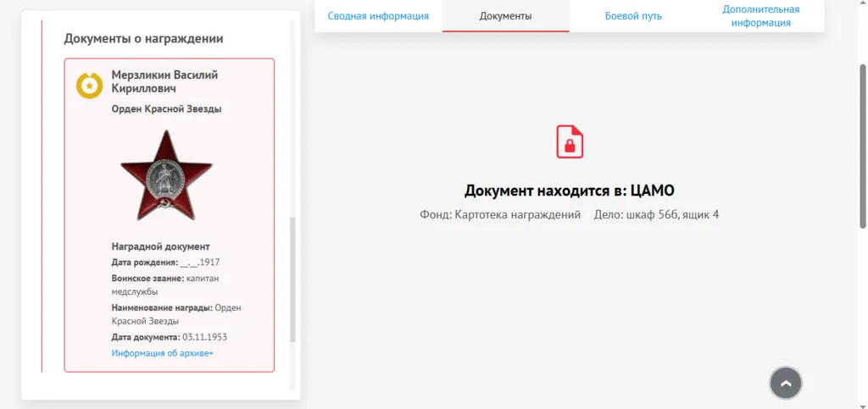The width and height of the screenshot is (868, 409).
Task: Click the red locked document icon
Action: point(570,142)
